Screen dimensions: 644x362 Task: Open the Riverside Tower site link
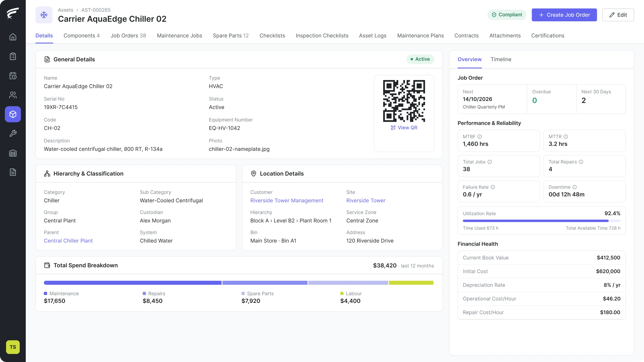click(x=366, y=200)
